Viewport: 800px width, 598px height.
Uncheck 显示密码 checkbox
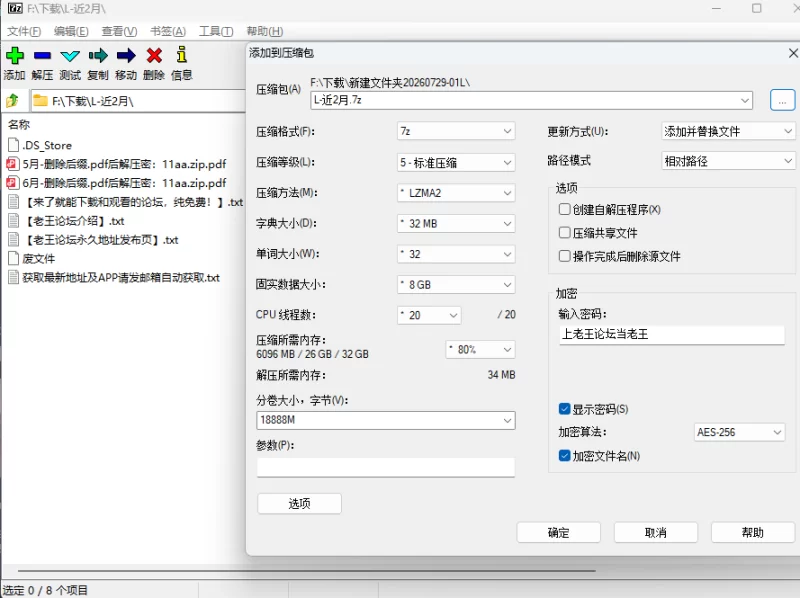(564, 409)
